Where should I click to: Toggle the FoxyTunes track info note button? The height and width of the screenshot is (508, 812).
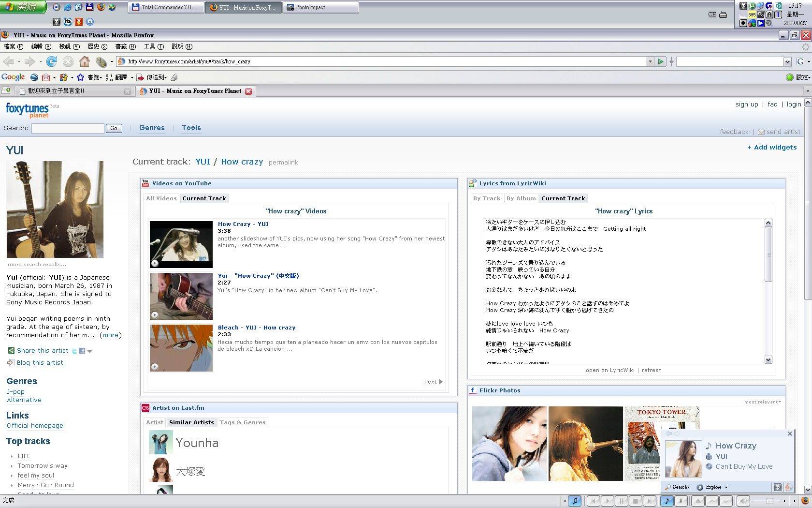(667, 501)
